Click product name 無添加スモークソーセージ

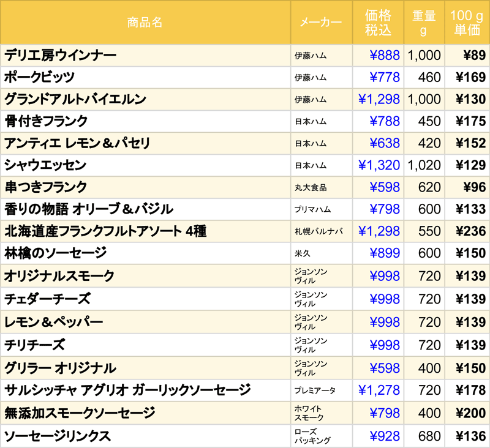(x=80, y=413)
